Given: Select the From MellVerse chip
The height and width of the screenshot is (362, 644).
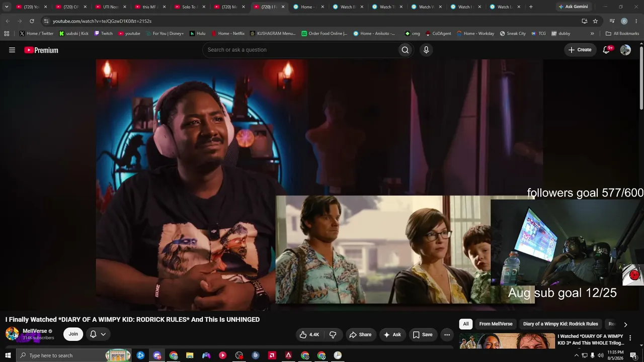Looking at the screenshot, I should tap(496, 324).
